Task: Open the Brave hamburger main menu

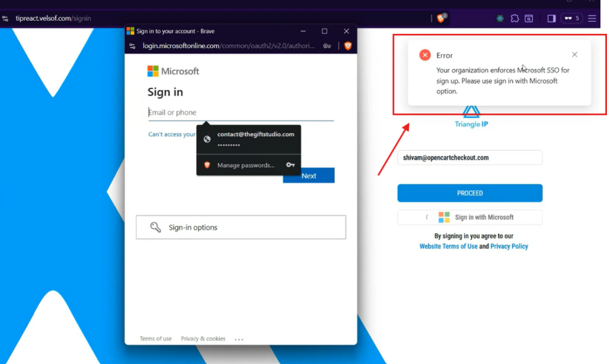Action: pyautogui.click(x=592, y=18)
